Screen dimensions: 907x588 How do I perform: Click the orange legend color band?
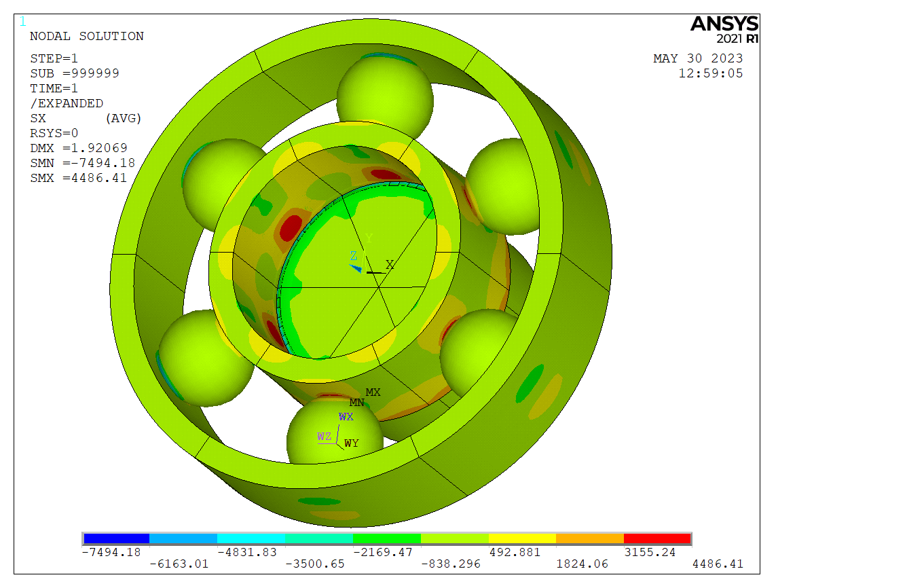590,538
